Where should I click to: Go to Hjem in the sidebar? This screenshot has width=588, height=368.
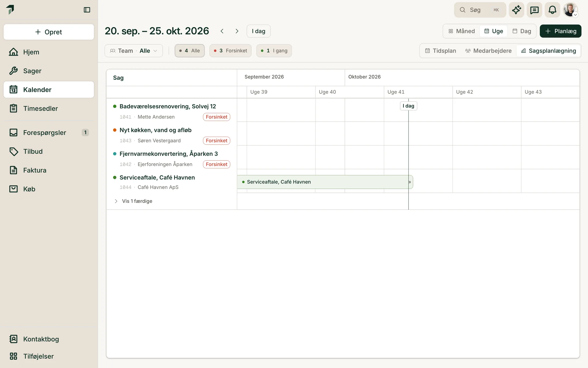pos(49,52)
